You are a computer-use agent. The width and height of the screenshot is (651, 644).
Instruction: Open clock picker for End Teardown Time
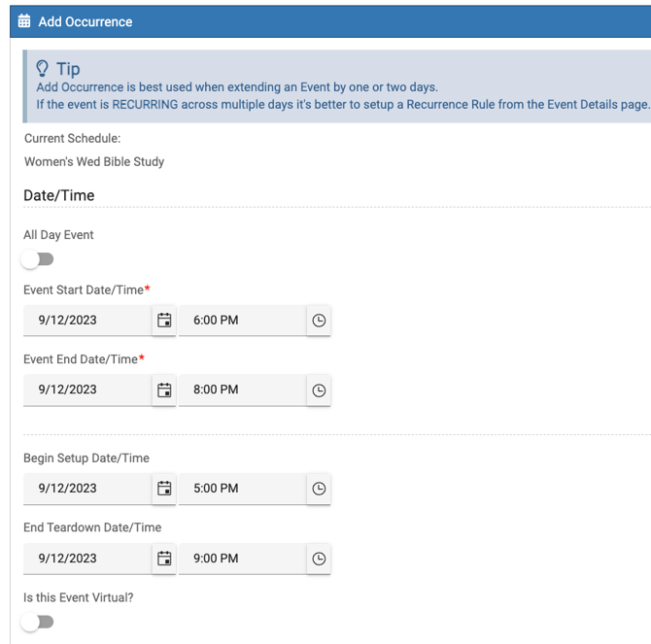[319, 559]
